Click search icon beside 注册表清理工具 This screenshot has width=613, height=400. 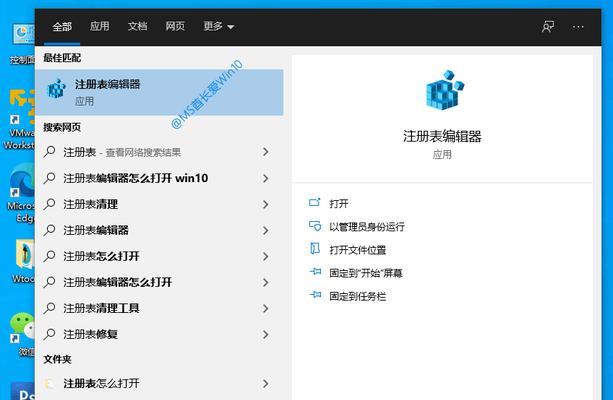(x=50, y=308)
